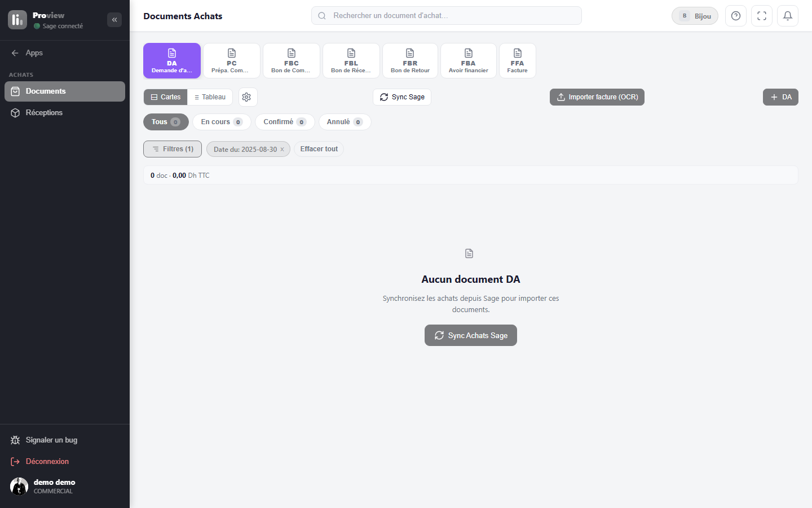This screenshot has height=508, width=812.
Task: Open the notifications bell
Action: point(788,16)
